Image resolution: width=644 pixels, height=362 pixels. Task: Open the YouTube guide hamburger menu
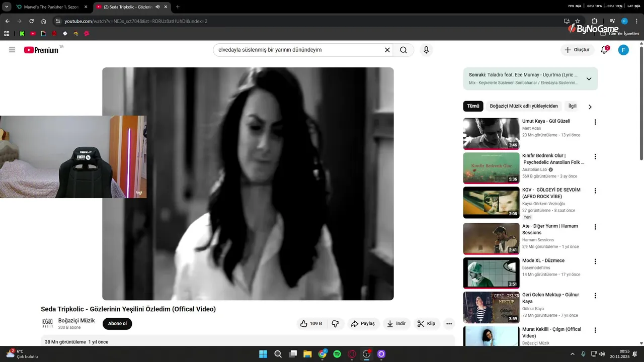point(12,50)
